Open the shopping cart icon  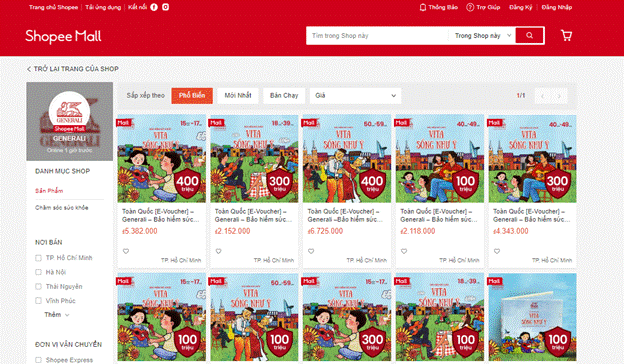566,35
